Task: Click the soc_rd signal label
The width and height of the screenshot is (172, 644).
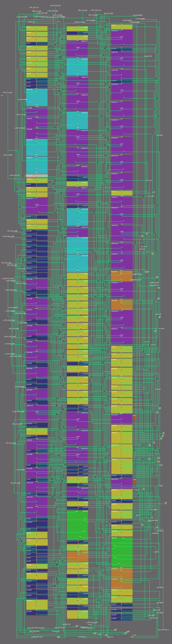Action: (137, 490)
